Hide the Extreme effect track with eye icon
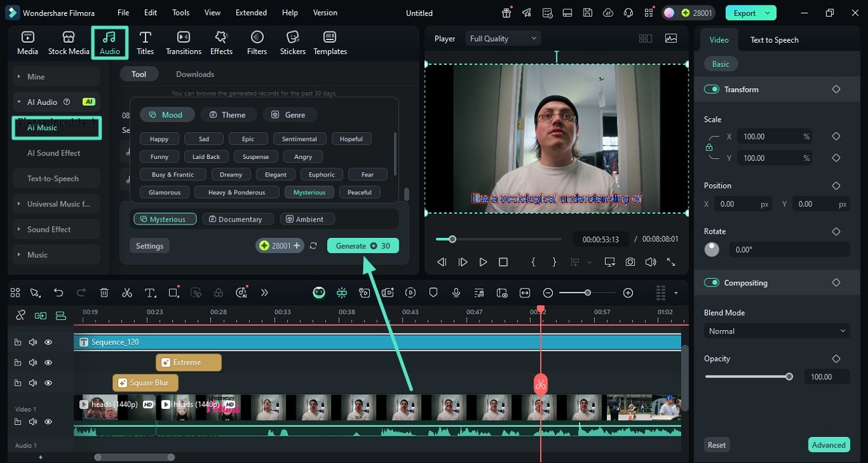Viewport: 868px width, 463px height. tap(48, 362)
